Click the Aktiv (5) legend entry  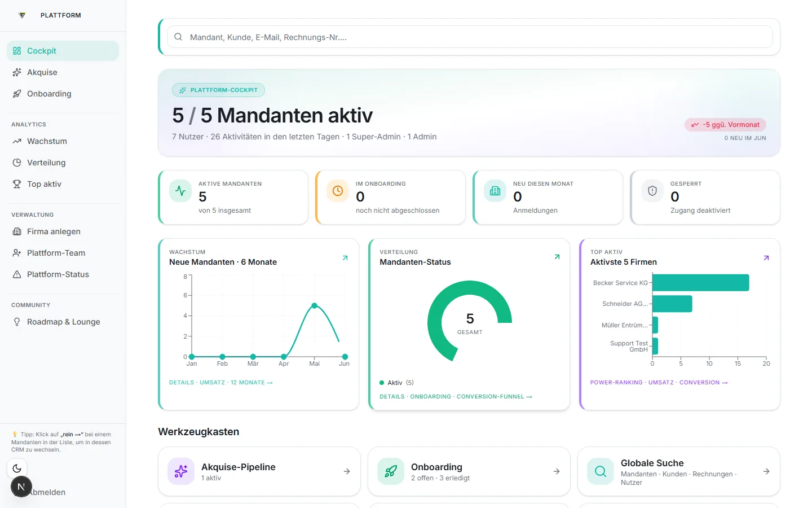click(x=397, y=383)
